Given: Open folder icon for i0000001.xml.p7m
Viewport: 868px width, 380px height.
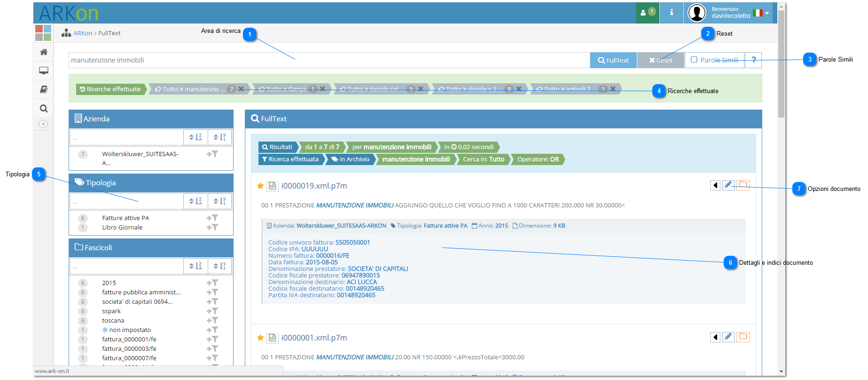Looking at the screenshot, I should (743, 337).
